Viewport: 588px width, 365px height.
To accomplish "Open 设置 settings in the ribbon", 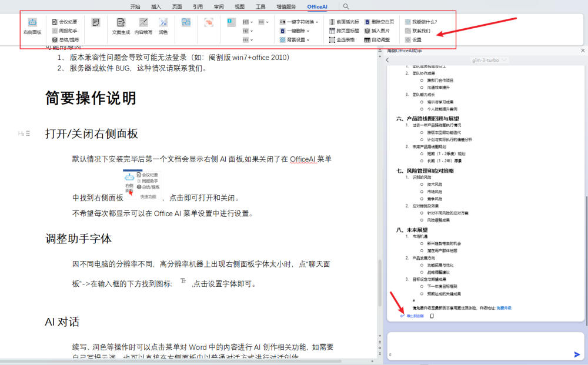I will [413, 40].
